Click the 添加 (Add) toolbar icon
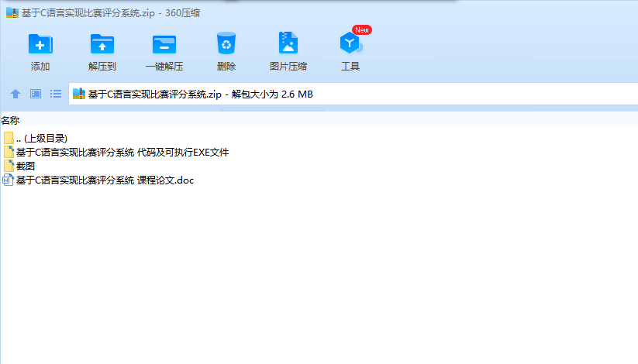The image size is (638, 364). (40, 44)
